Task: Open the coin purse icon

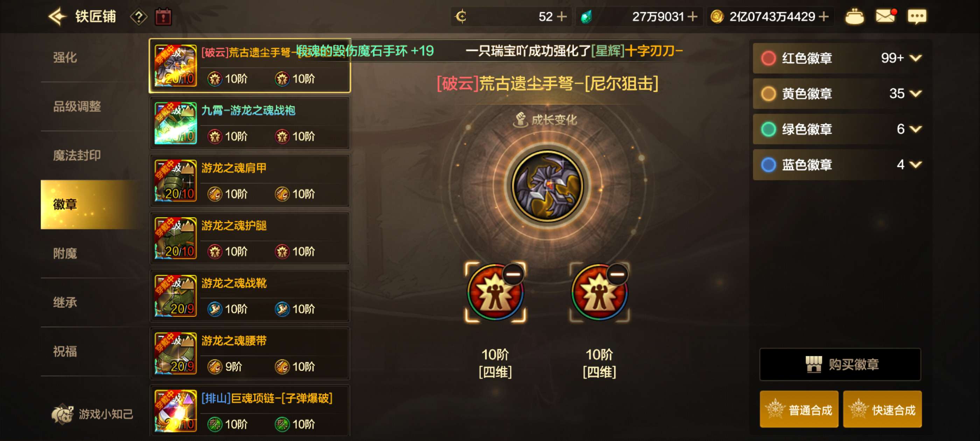Action: 854,16
